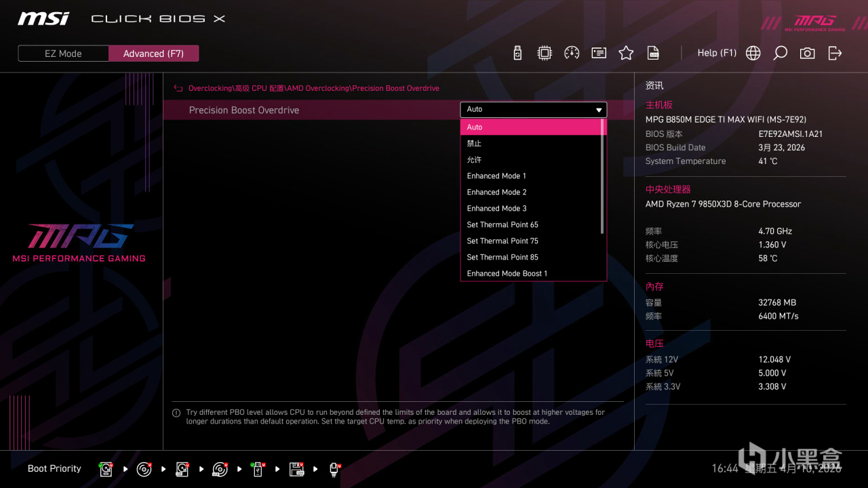Image resolution: width=868 pixels, height=488 pixels.
Task: Go to the first Overclocking breadcrumb segment
Action: (210, 88)
